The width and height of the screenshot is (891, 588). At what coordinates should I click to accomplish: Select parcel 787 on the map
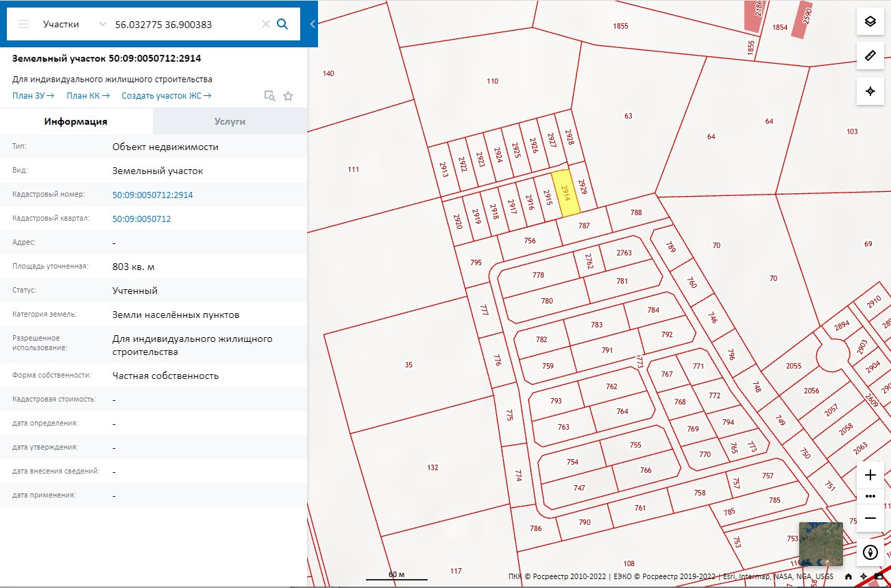click(x=584, y=225)
